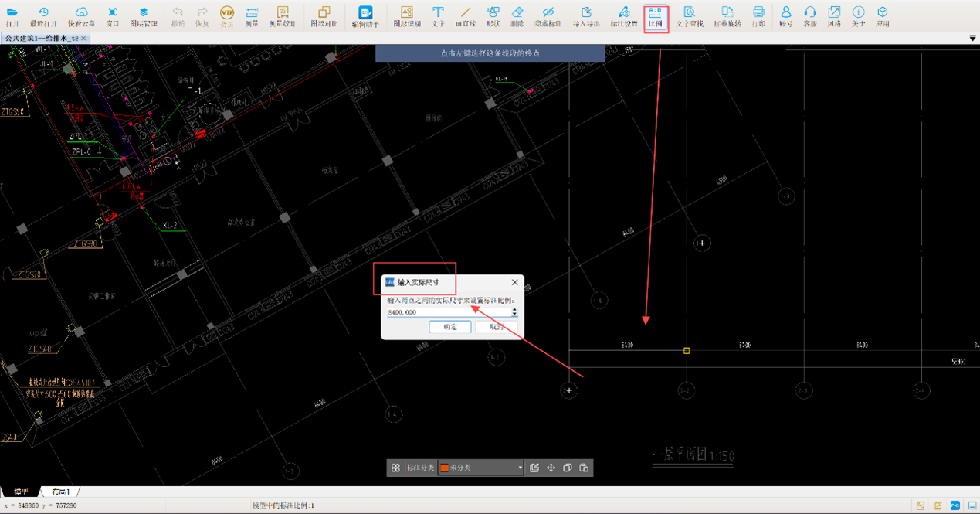Open 文字查找 text search
This screenshot has height=514, width=980.
point(689,16)
